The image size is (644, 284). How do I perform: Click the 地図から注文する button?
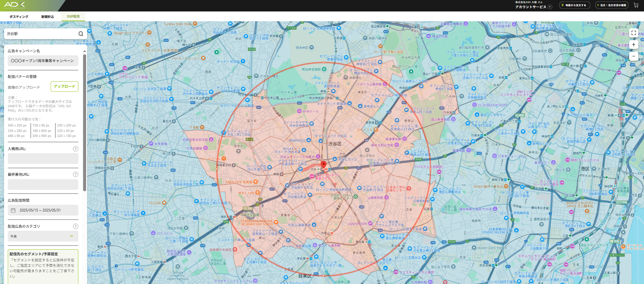[x=574, y=5]
